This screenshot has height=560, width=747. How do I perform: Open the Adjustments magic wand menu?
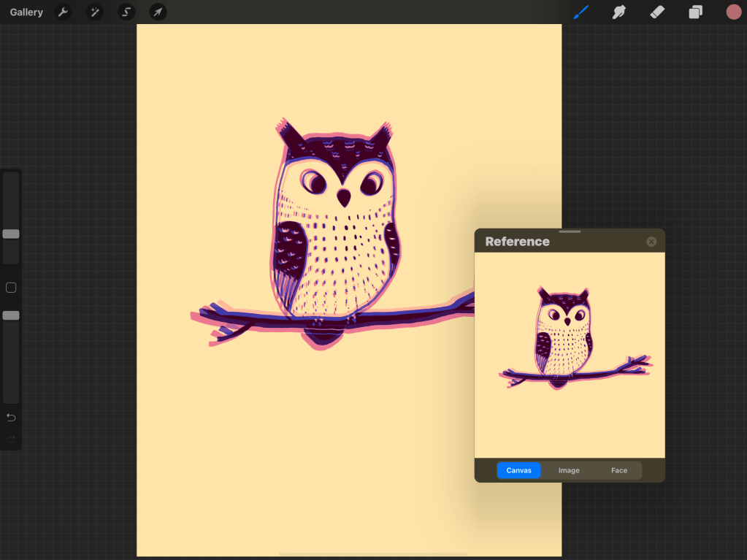[x=95, y=12]
